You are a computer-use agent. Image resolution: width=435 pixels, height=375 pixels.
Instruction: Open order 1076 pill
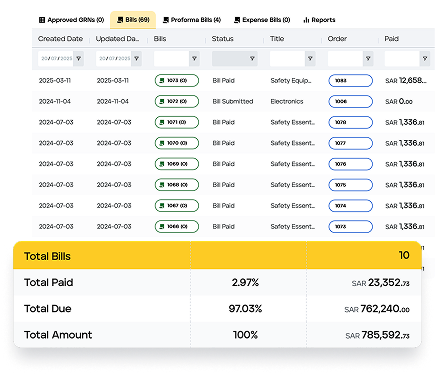(x=351, y=164)
